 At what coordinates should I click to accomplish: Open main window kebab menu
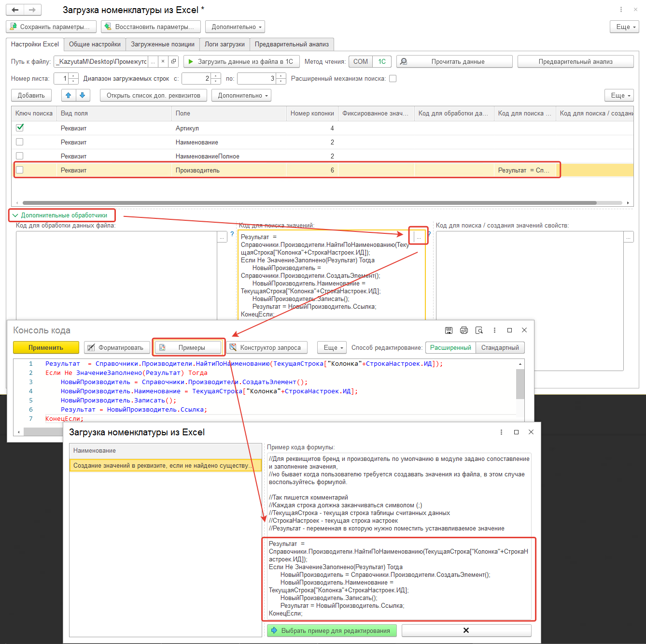[x=621, y=10]
